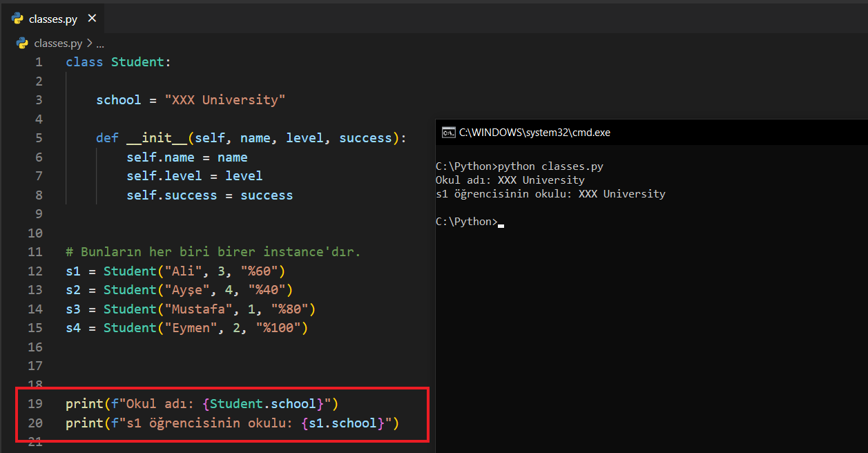Viewport: 868px width, 453px height.
Task: Select the classes.py editor tab
Action: 52,19
